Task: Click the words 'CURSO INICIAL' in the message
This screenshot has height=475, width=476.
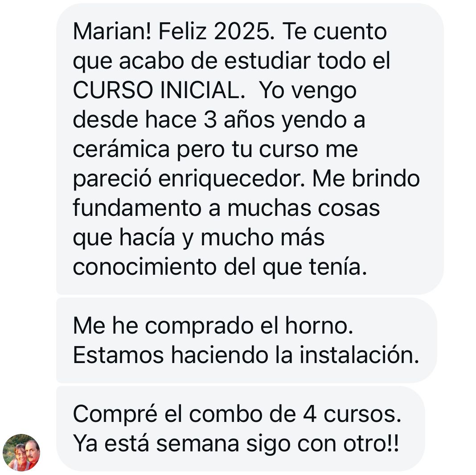Action: click(x=159, y=90)
